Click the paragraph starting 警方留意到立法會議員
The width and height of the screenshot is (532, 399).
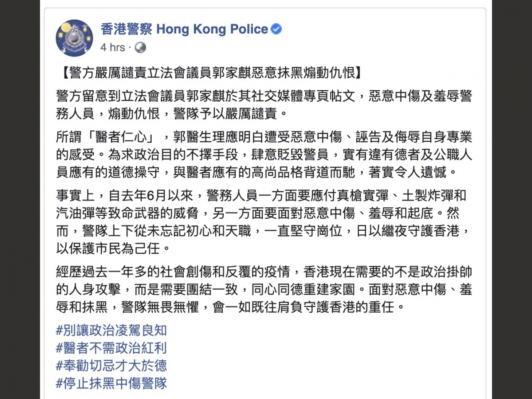(264, 105)
